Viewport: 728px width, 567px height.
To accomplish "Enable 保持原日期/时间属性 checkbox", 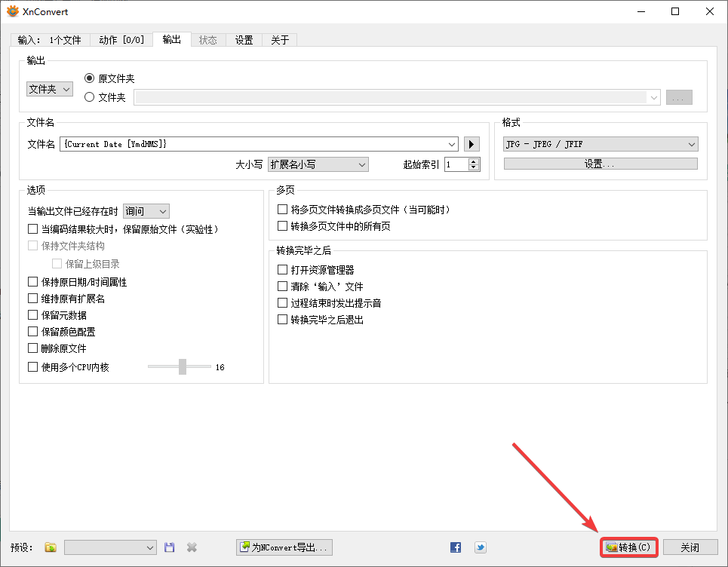I will tap(33, 281).
